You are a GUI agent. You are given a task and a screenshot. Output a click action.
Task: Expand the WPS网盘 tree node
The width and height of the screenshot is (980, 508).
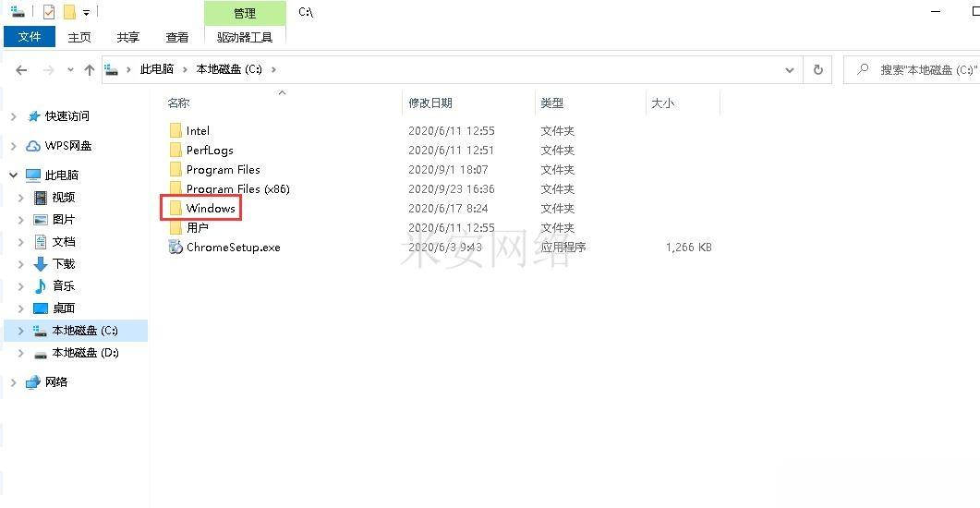(x=13, y=146)
